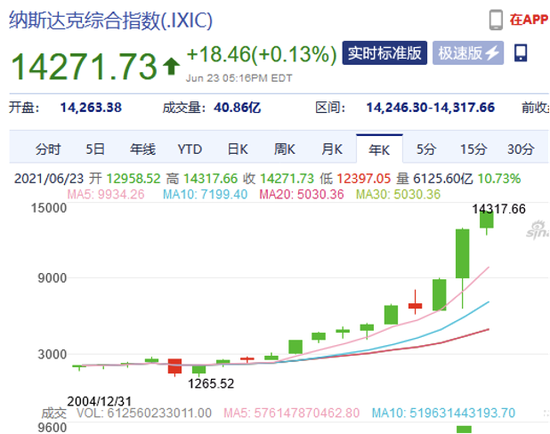Image resolution: width=550 pixels, height=434 pixels.
Task: Click the small red candle near 9000 level
Action: (415, 306)
